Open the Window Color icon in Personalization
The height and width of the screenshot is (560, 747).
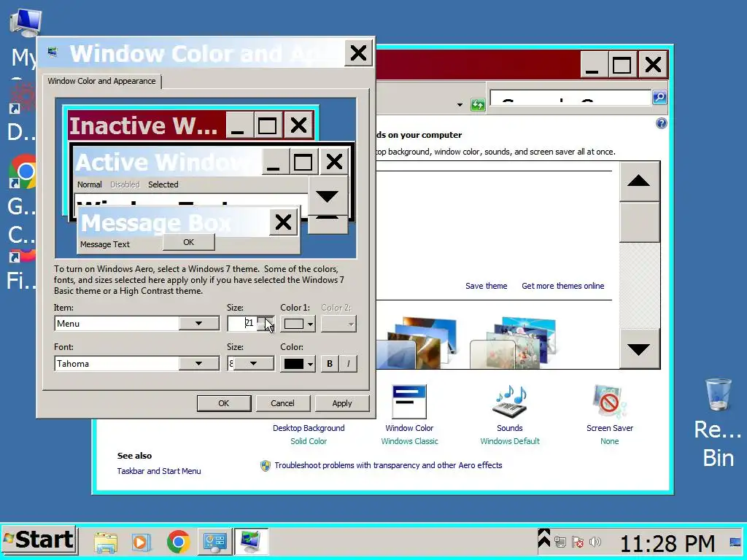tap(409, 402)
